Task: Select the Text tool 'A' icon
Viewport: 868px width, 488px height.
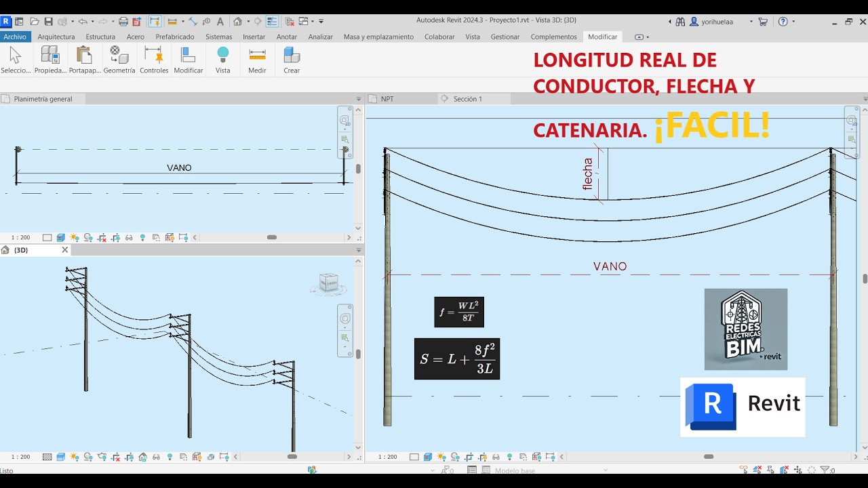Action: pyautogui.click(x=220, y=22)
